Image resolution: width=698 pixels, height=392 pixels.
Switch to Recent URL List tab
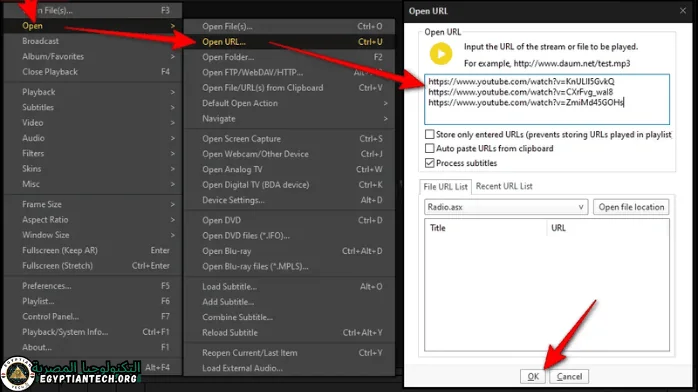(504, 186)
